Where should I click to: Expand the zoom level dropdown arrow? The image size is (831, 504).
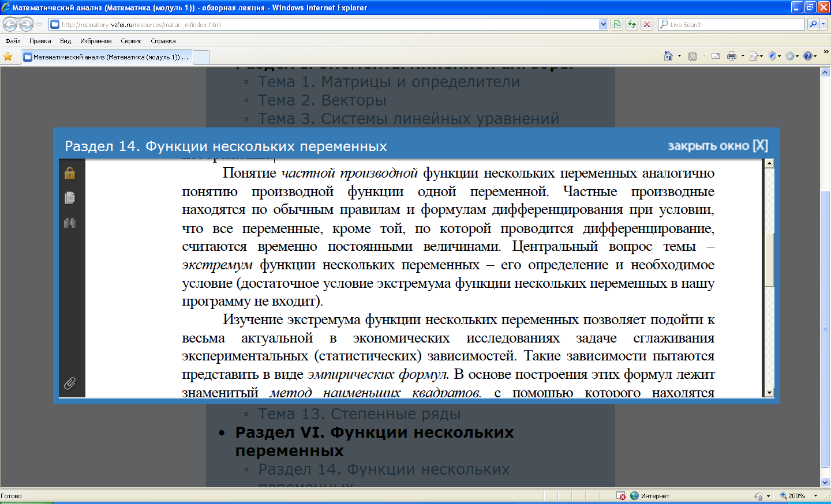[815, 496]
